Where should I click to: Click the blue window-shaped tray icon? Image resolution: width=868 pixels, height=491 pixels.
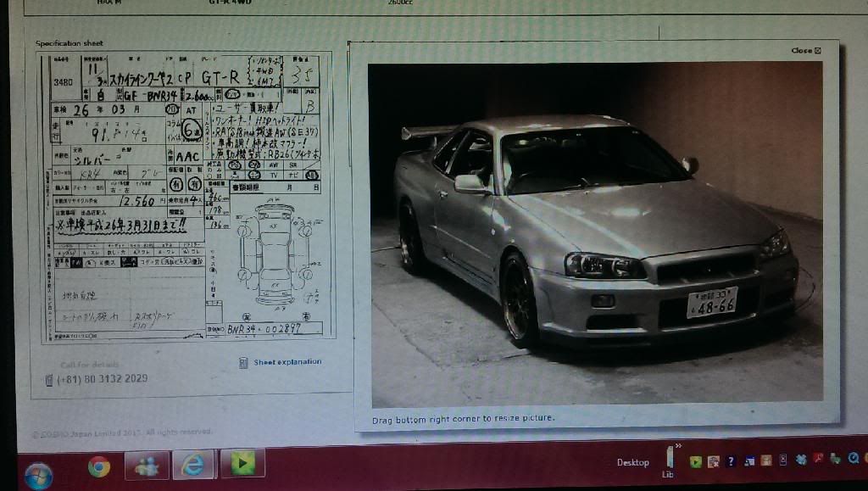point(749,460)
